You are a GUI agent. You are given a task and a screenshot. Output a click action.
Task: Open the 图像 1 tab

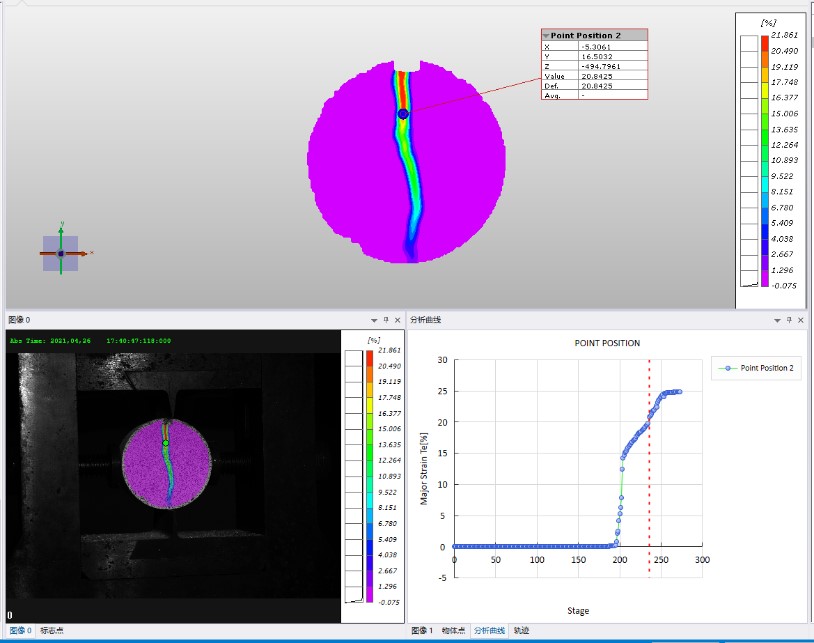[421, 631]
